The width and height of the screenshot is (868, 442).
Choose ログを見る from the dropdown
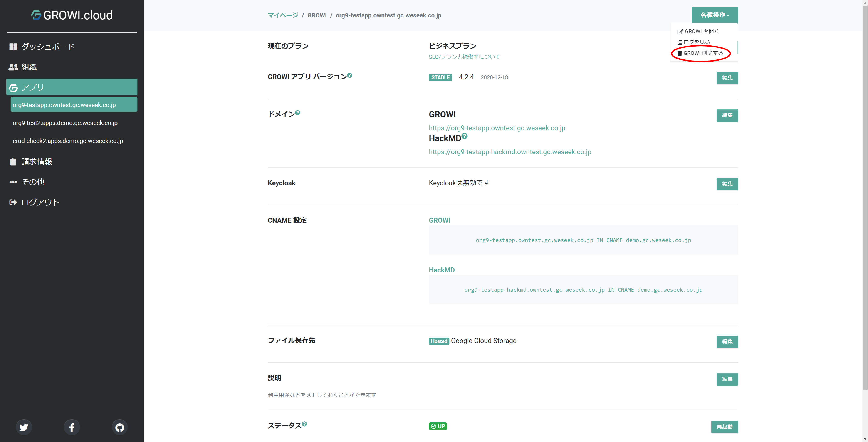pyautogui.click(x=704, y=42)
